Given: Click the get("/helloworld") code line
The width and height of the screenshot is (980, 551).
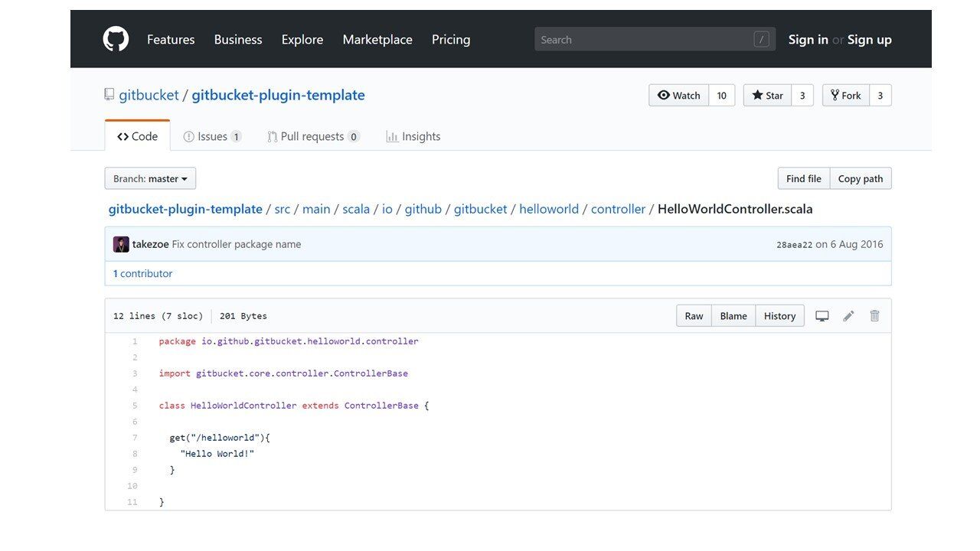Looking at the screenshot, I should (x=220, y=438).
